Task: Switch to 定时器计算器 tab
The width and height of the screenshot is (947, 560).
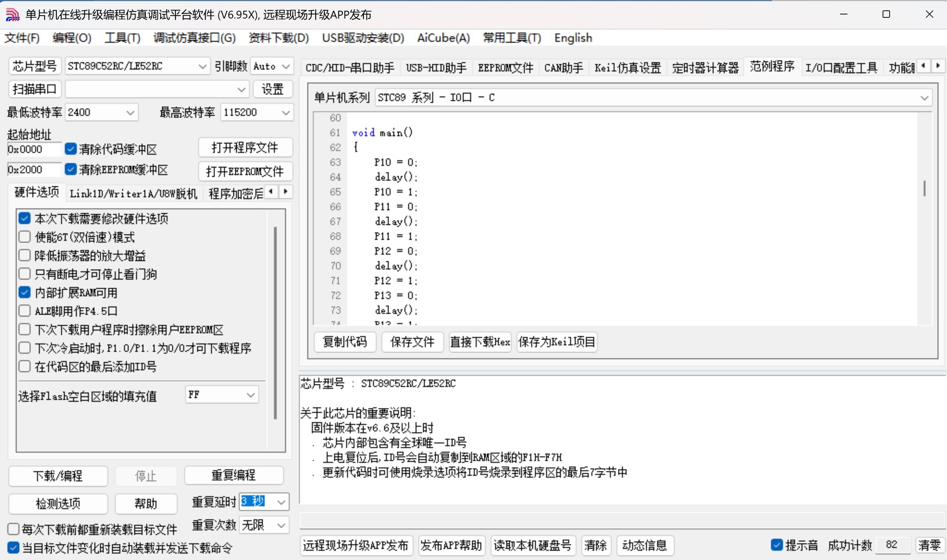Action: coord(705,67)
